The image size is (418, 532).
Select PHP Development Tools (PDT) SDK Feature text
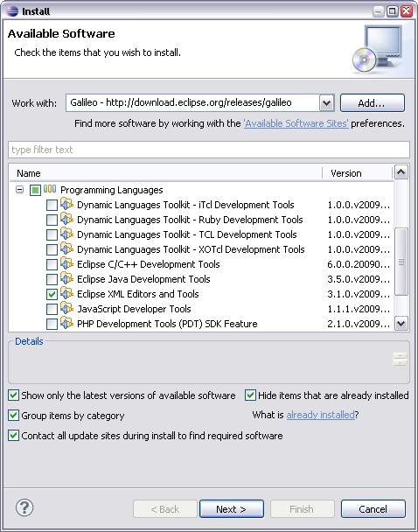coord(167,324)
